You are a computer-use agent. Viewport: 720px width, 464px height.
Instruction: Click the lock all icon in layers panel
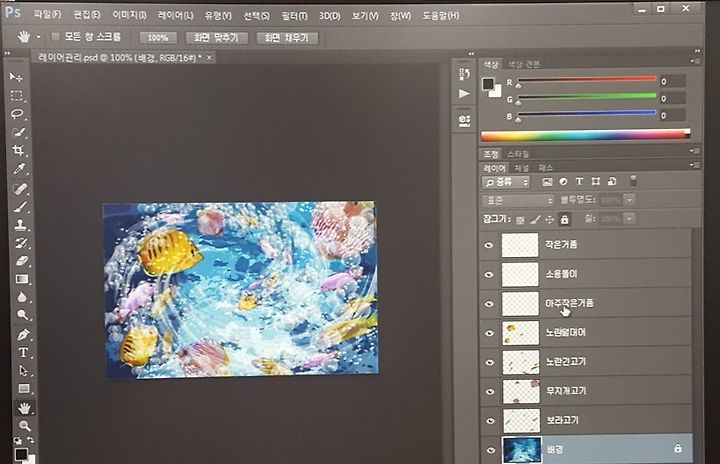[x=564, y=220]
